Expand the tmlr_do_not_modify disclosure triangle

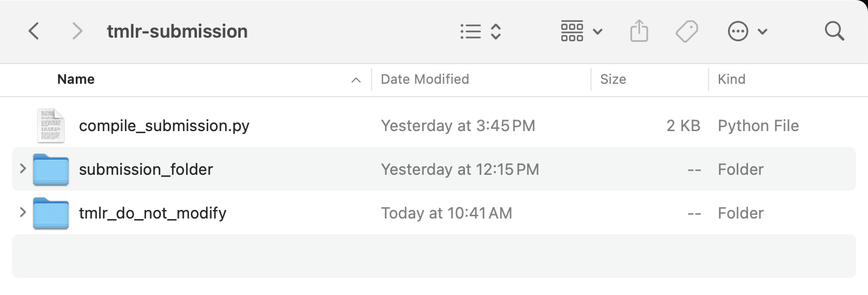(x=23, y=212)
